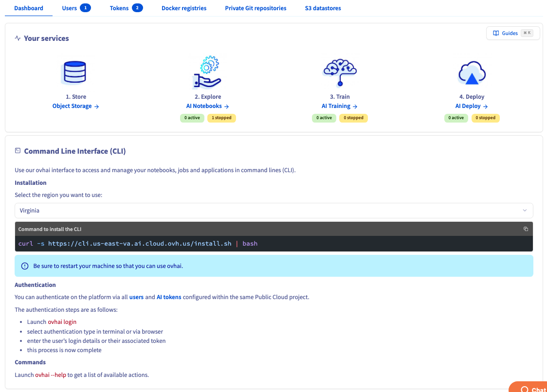The image size is (547, 392).
Task: Open the Virginia region dropdown
Action: (x=274, y=211)
